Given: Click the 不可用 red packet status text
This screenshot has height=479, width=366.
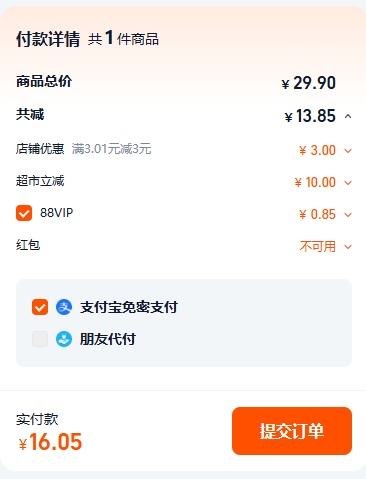Looking at the screenshot, I should click(x=318, y=247).
